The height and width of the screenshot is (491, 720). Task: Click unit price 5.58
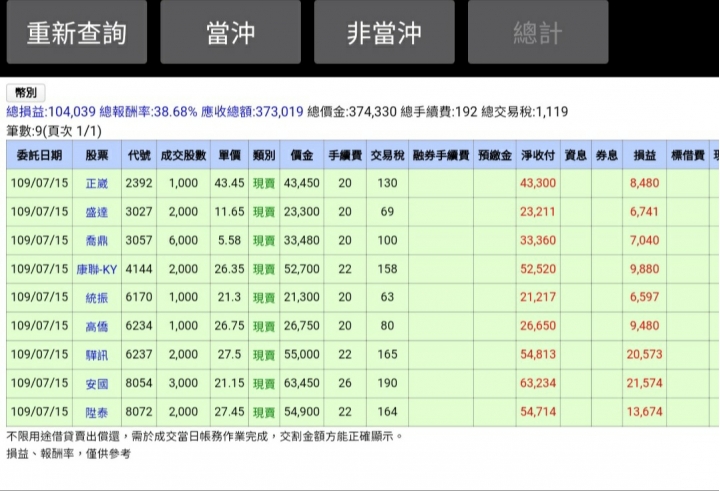coord(230,240)
